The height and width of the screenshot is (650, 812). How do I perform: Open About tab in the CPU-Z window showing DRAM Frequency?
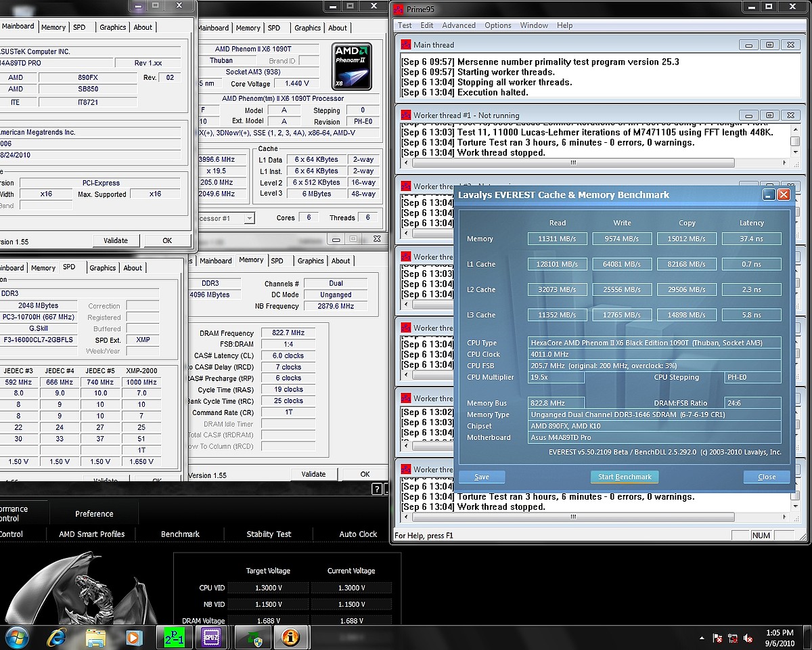[341, 261]
